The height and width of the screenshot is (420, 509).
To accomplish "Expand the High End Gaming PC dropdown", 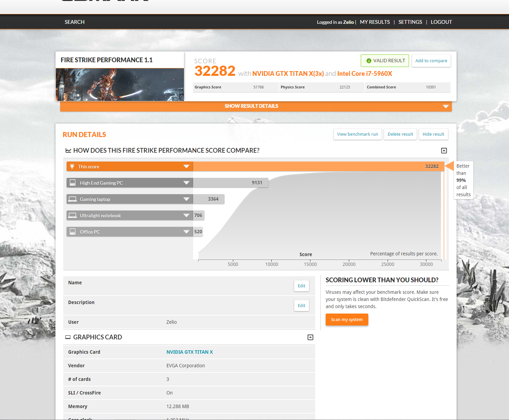I will point(186,183).
